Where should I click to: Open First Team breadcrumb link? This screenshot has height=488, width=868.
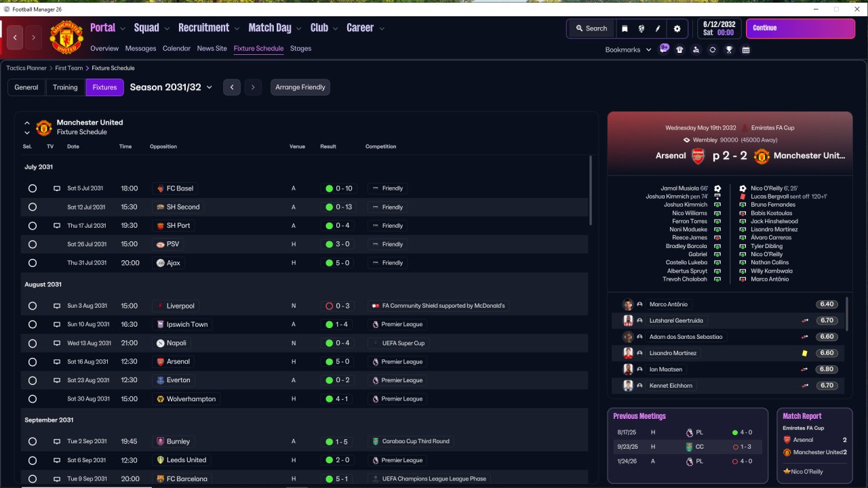point(69,68)
